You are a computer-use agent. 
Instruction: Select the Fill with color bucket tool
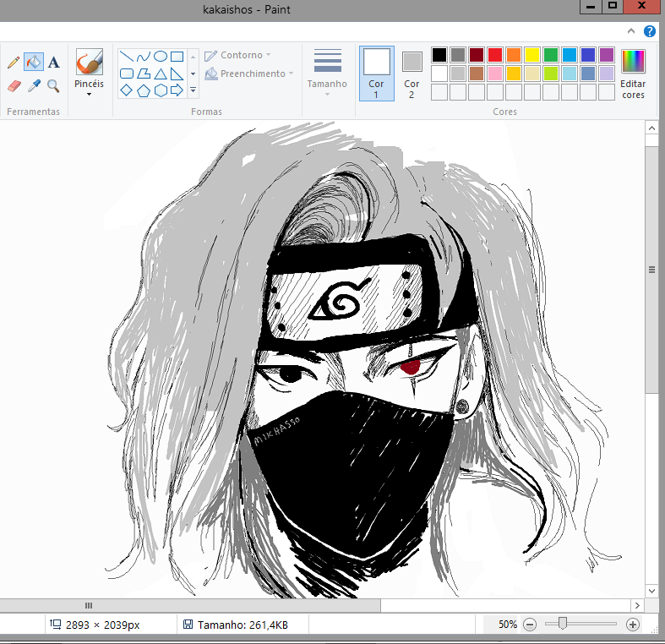34,63
